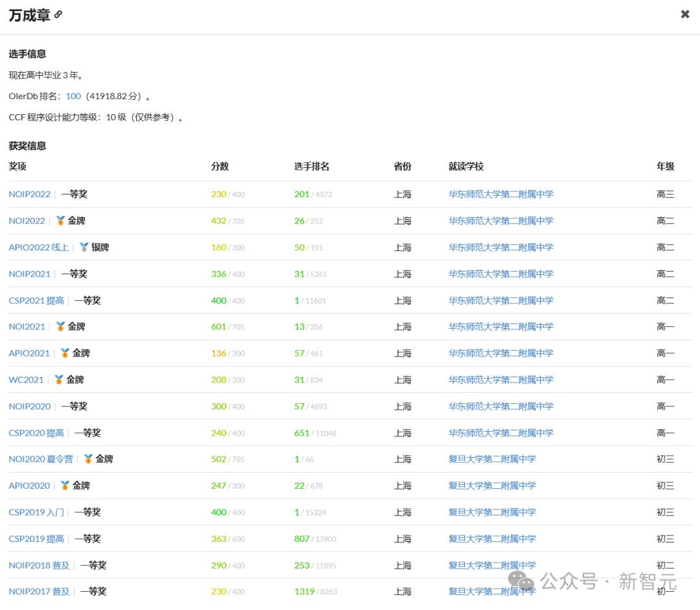
Task: Open the CSP2021提高 contest link
Action: (36, 301)
